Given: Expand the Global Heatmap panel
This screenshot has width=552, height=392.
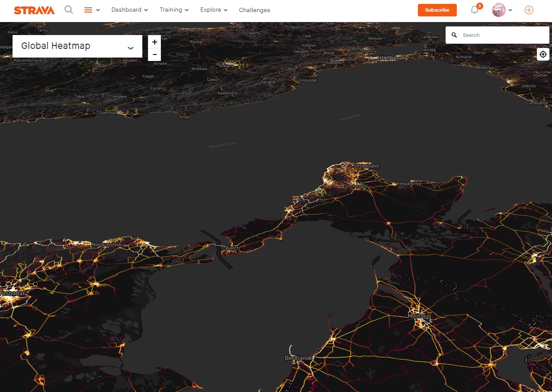Looking at the screenshot, I should click(x=77, y=46).
